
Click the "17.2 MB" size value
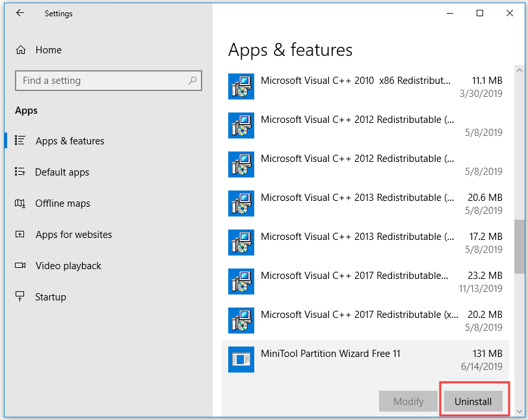tap(486, 237)
